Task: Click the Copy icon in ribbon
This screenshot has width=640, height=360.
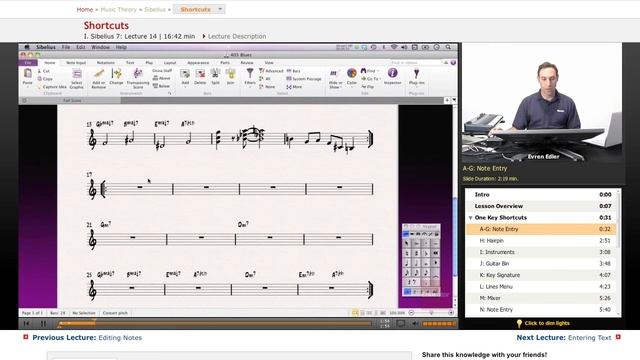Action: point(40,79)
